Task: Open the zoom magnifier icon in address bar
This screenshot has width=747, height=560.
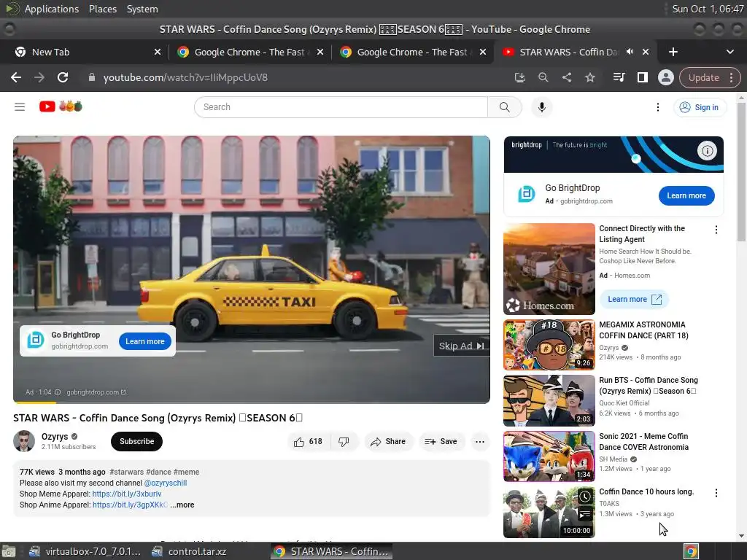Action: click(x=543, y=77)
